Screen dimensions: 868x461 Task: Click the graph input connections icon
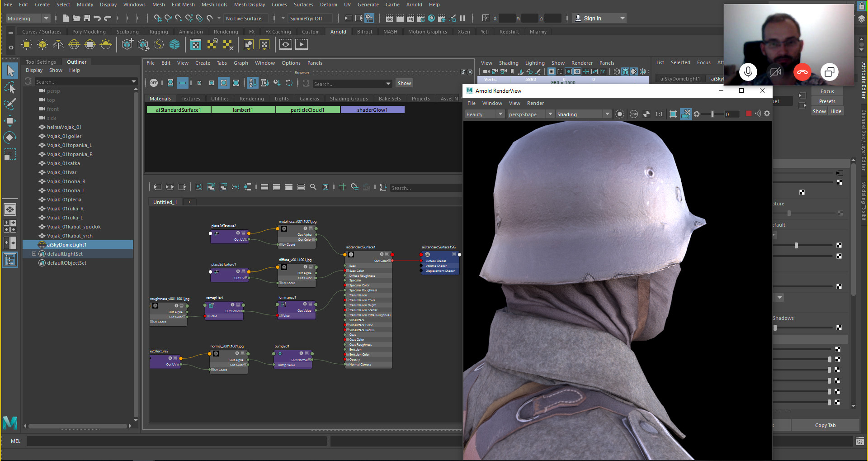pos(158,187)
